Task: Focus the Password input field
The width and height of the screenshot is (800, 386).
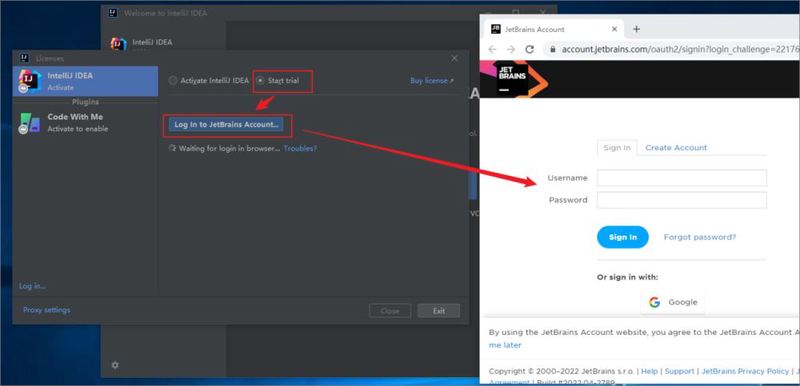Action: 682,200
